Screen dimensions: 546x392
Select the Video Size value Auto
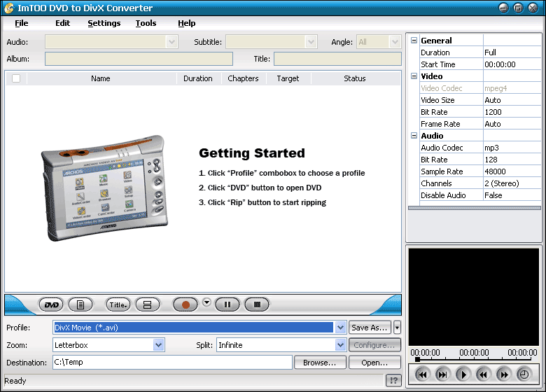(x=512, y=100)
